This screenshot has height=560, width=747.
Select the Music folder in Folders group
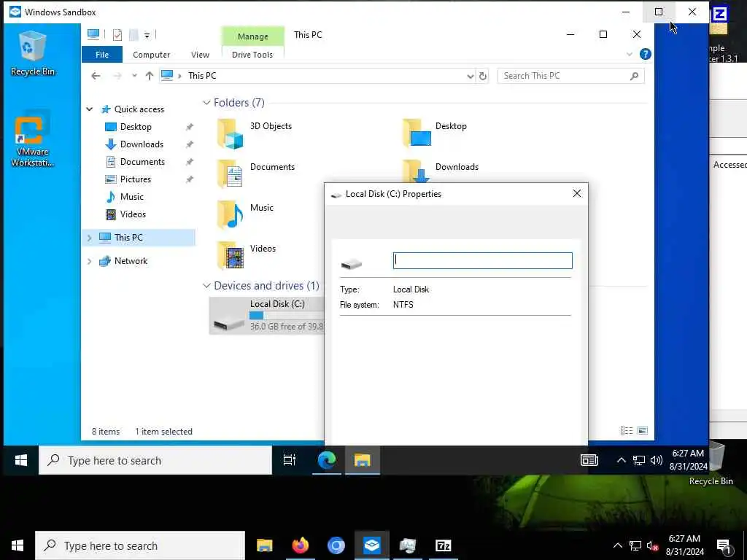pos(246,214)
